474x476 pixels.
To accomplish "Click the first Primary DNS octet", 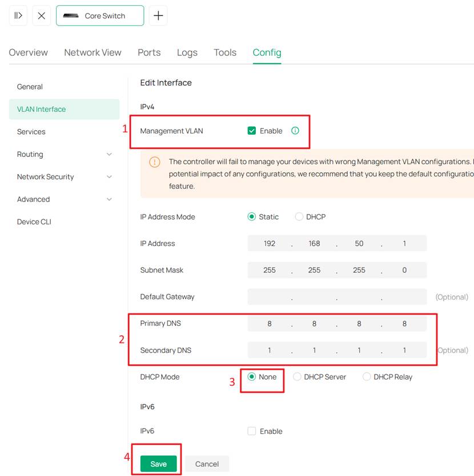I will pyautogui.click(x=269, y=324).
